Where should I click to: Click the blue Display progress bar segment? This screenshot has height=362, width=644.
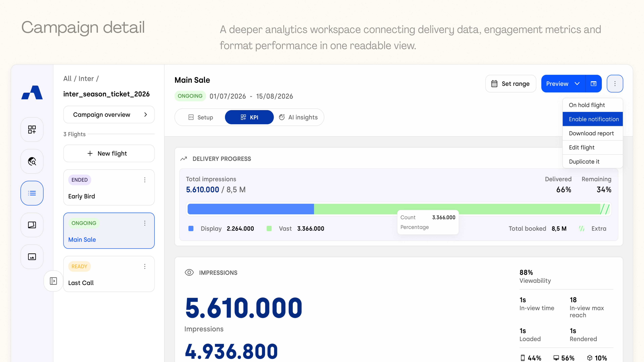coord(251,209)
